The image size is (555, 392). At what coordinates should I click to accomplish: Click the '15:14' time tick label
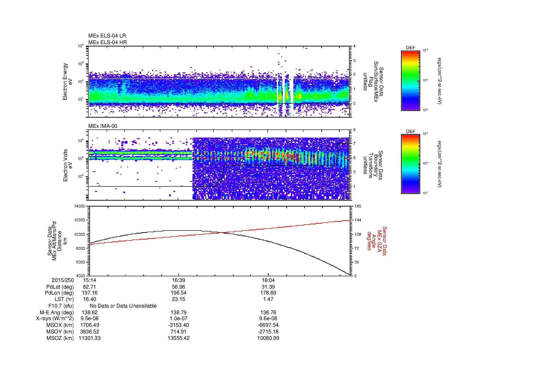pyautogui.click(x=90, y=280)
